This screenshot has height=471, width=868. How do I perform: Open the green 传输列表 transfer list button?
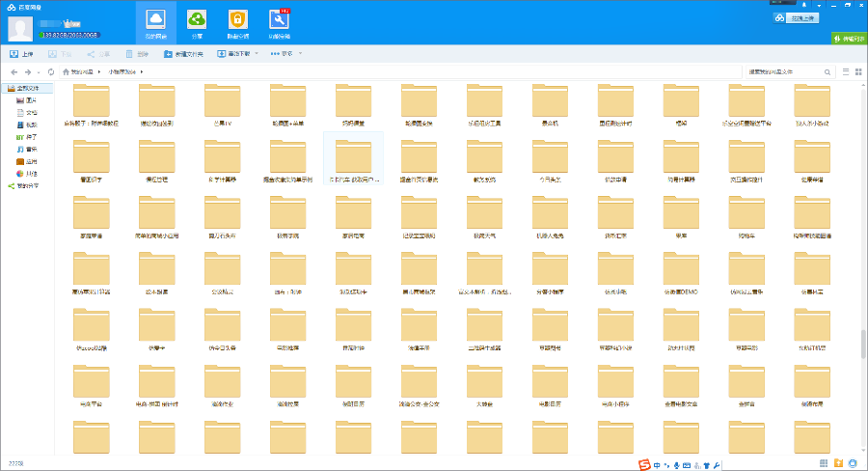tap(849, 39)
